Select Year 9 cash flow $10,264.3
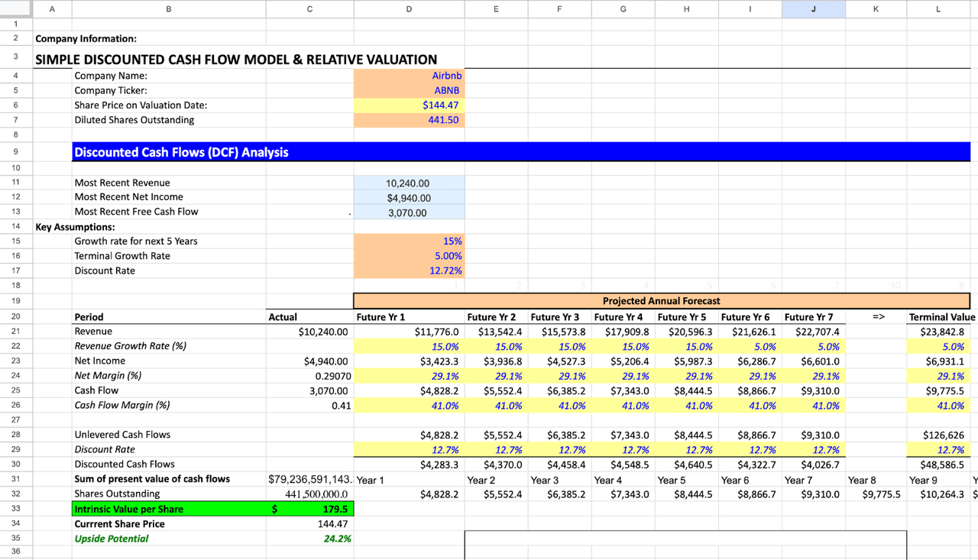Screen dimensions: 978x560 938,494
